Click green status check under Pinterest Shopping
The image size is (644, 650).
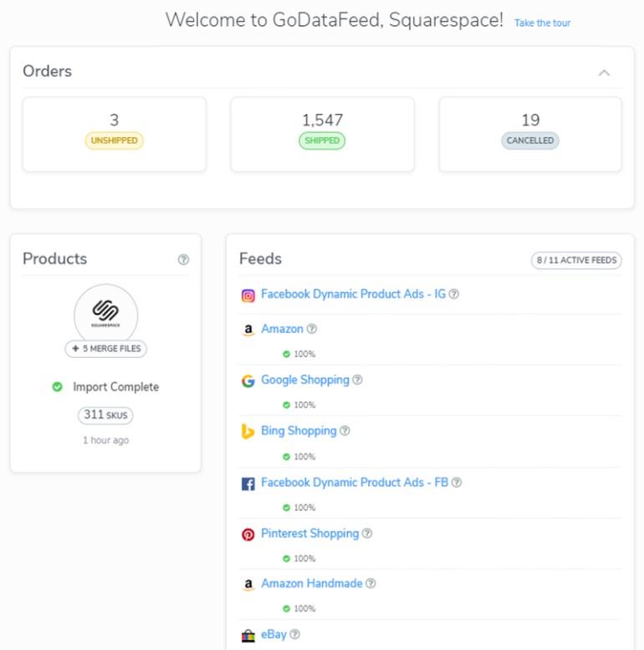pos(286,559)
